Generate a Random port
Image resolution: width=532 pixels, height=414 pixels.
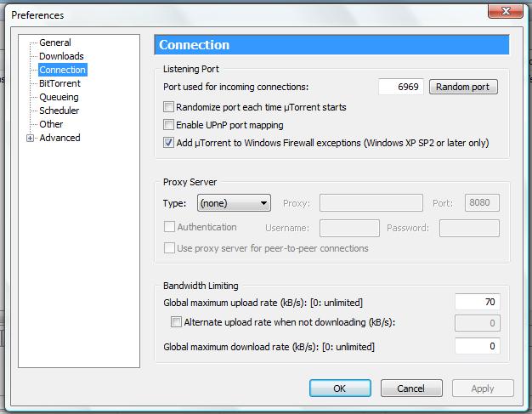click(x=463, y=87)
